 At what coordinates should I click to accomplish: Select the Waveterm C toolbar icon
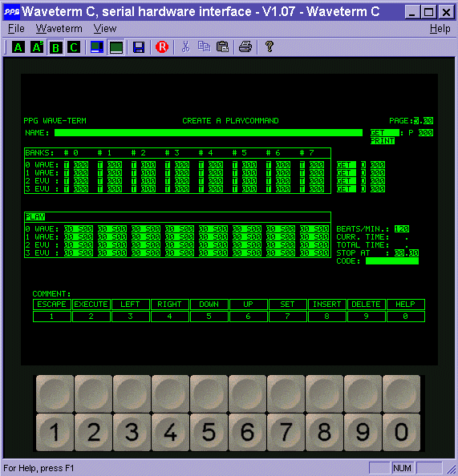(74, 47)
